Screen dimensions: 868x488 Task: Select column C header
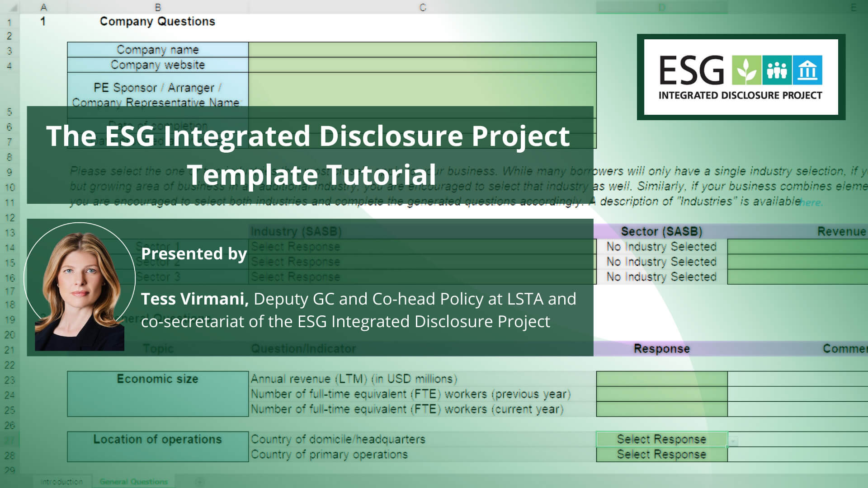[422, 7]
